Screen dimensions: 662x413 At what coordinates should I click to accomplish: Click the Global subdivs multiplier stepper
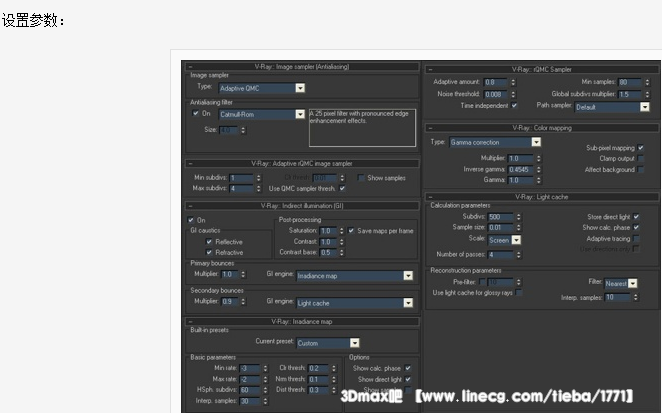(647, 94)
